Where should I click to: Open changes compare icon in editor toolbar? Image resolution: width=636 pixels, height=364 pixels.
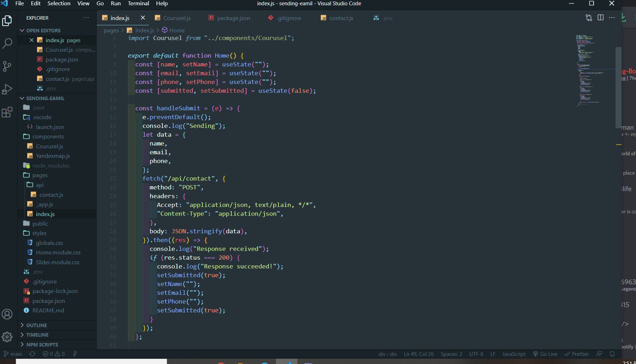point(589,18)
